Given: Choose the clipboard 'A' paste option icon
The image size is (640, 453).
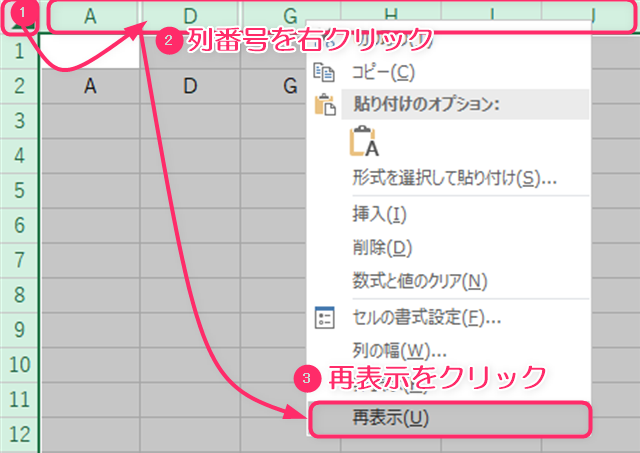Looking at the screenshot, I should click(x=366, y=143).
